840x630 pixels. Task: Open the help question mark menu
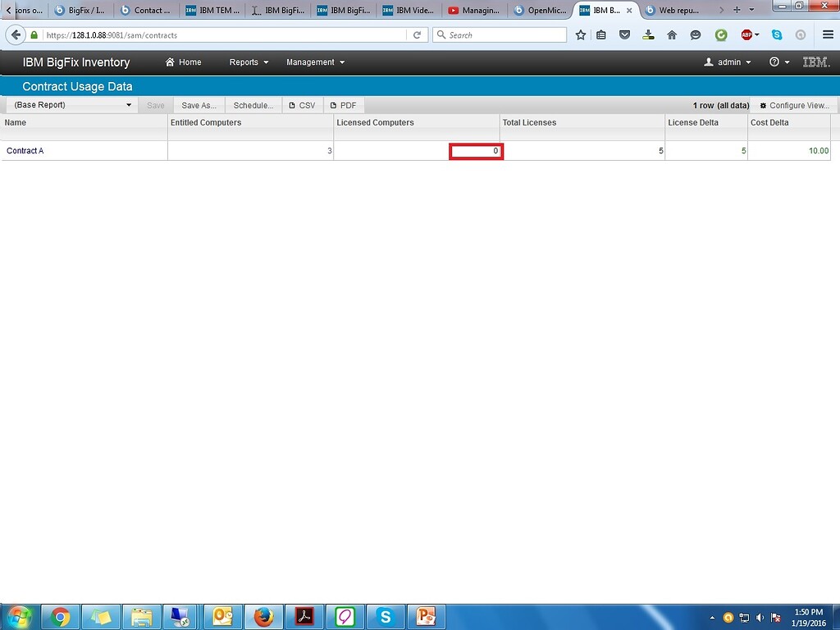click(774, 62)
